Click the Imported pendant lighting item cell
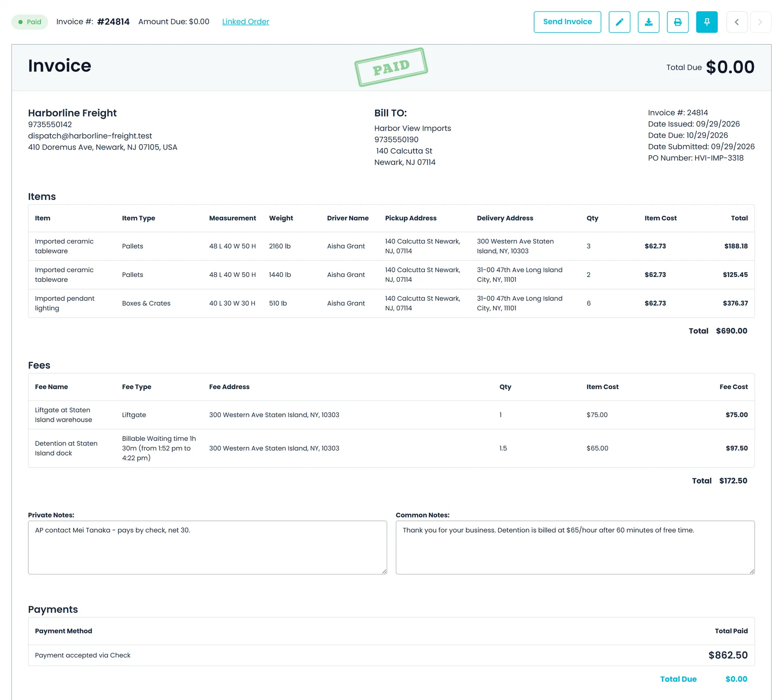This screenshot has width=783, height=700. click(x=64, y=303)
